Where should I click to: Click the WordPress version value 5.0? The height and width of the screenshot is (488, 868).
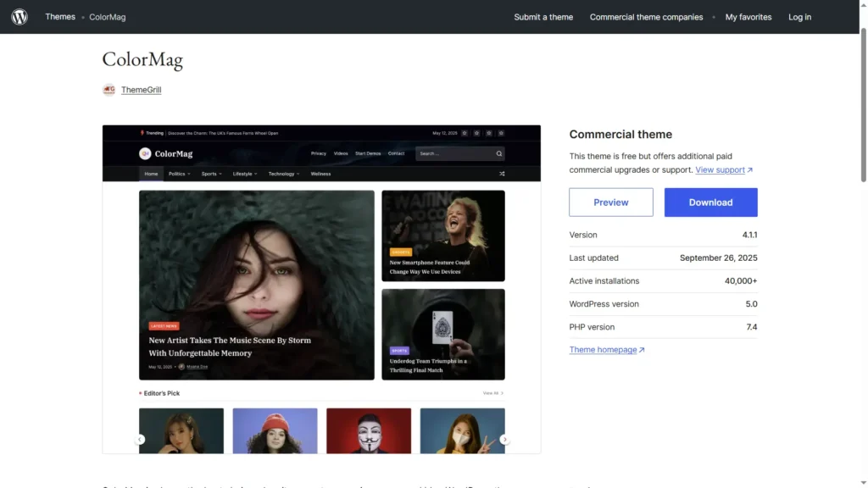click(751, 304)
